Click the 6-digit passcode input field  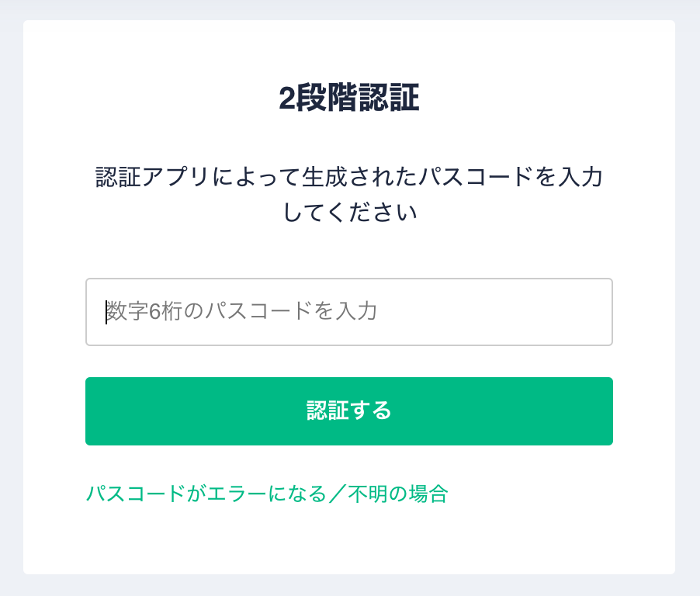(x=349, y=312)
